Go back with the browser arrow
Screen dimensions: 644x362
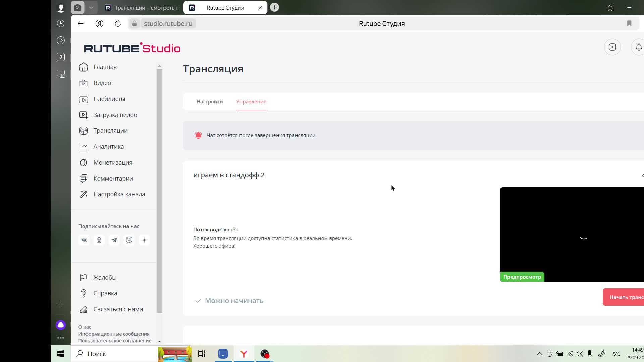(x=80, y=24)
